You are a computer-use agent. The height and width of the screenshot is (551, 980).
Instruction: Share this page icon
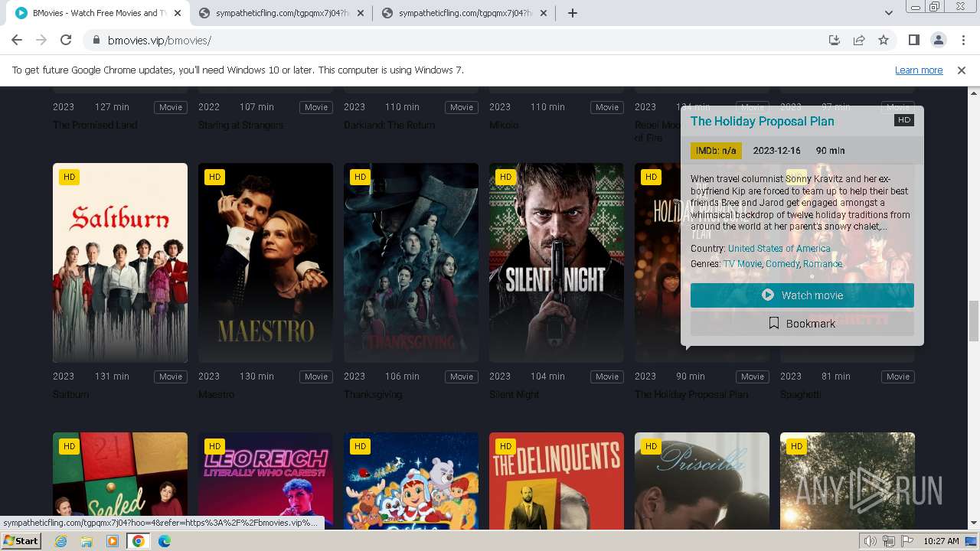(x=859, y=40)
